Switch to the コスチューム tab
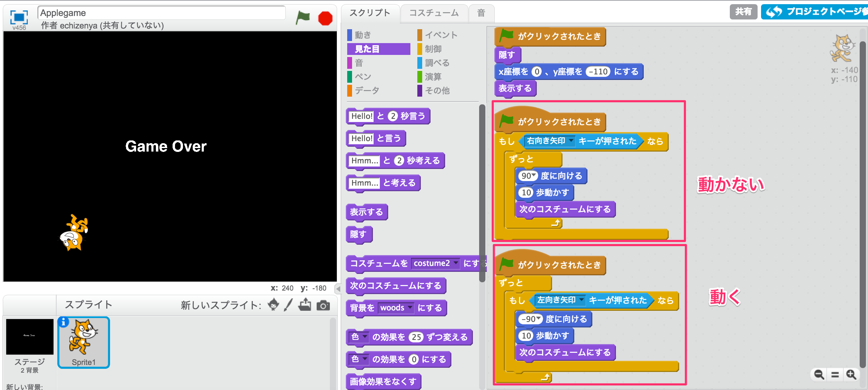Screen dimensions: 868x390 [434, 13]
